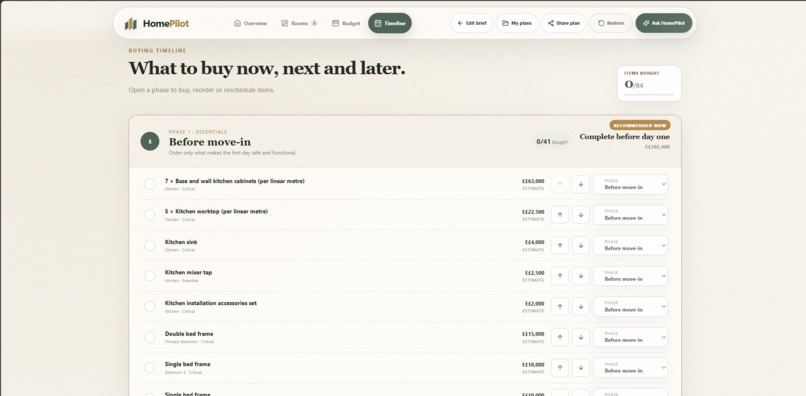The width and height of the screenshot is (806, 396).
Task: Open phase dropdown for Bedroom 2 Single bed frame
Action: pyautogui.click(x=631, y=368)
